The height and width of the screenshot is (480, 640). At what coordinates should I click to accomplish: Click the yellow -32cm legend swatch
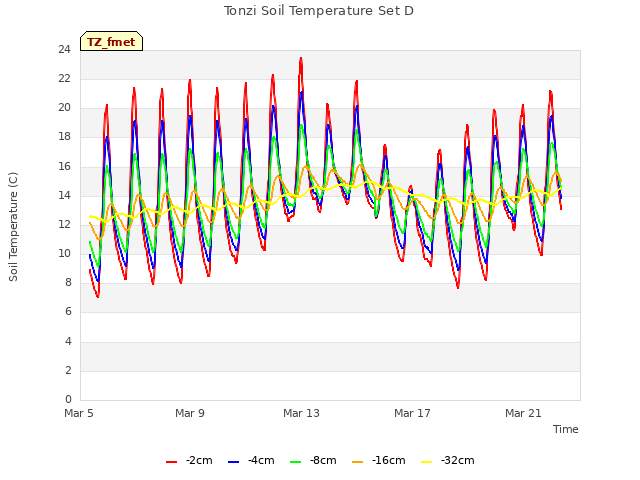pos(427,462)
